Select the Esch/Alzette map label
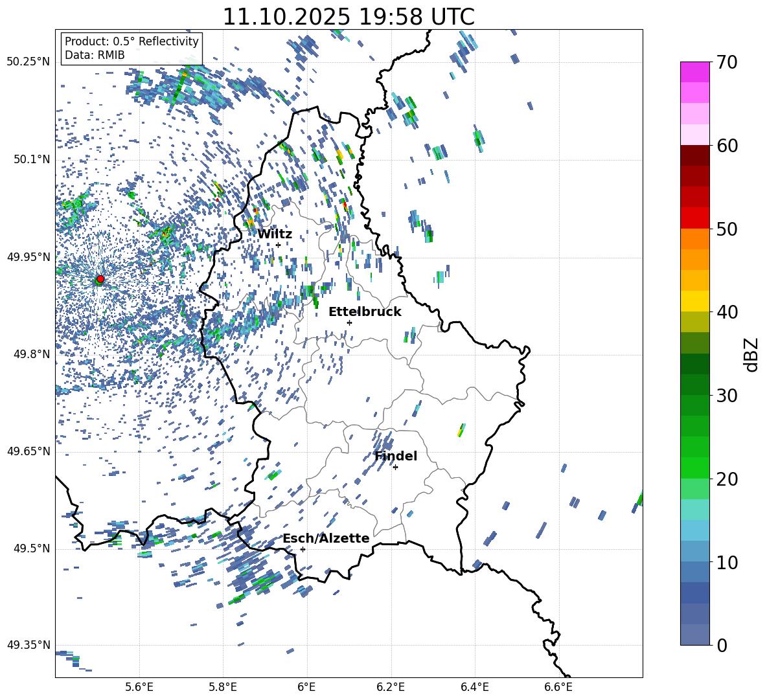The width and height of the screenshot is (767, 700). tap(326, 538)
